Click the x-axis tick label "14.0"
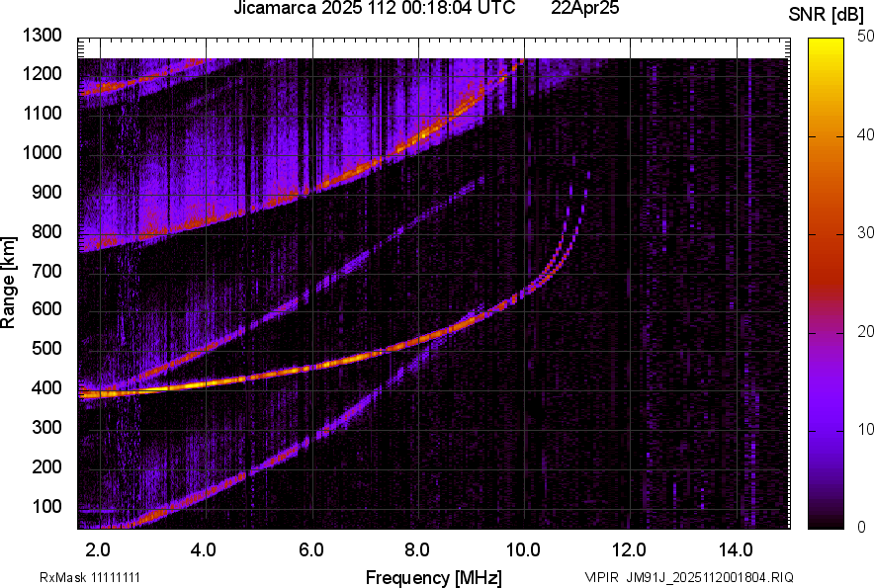Image resolution: width=874 pixels, height=588 pixels. (736, 550)
